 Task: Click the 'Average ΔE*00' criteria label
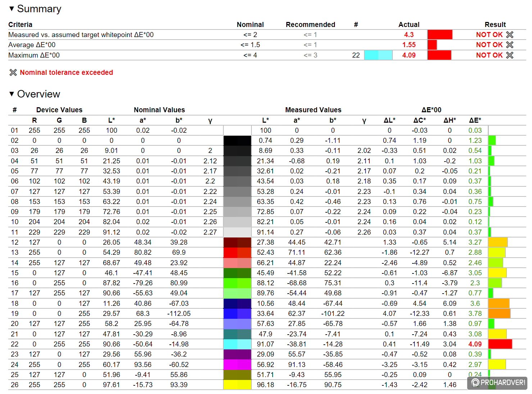[x=32, y=45]
